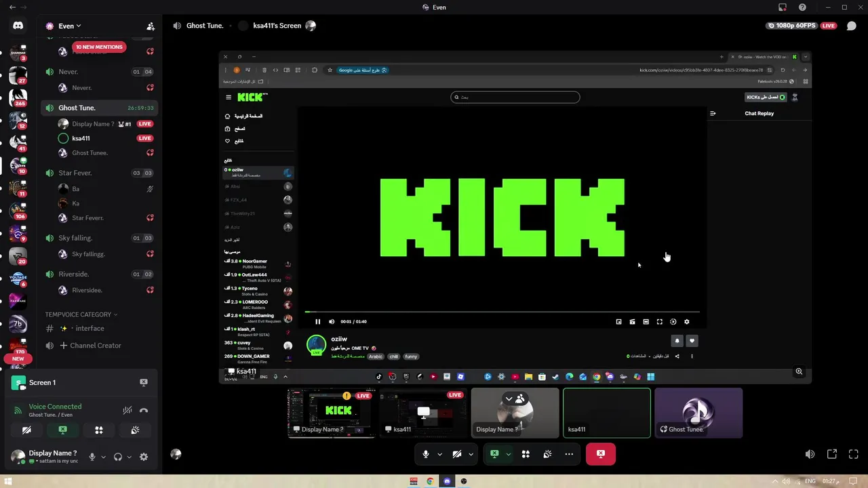Open bottom microphone device dropdown
The height and width of the screenshot is (488, 868).
tap(439, 454)
